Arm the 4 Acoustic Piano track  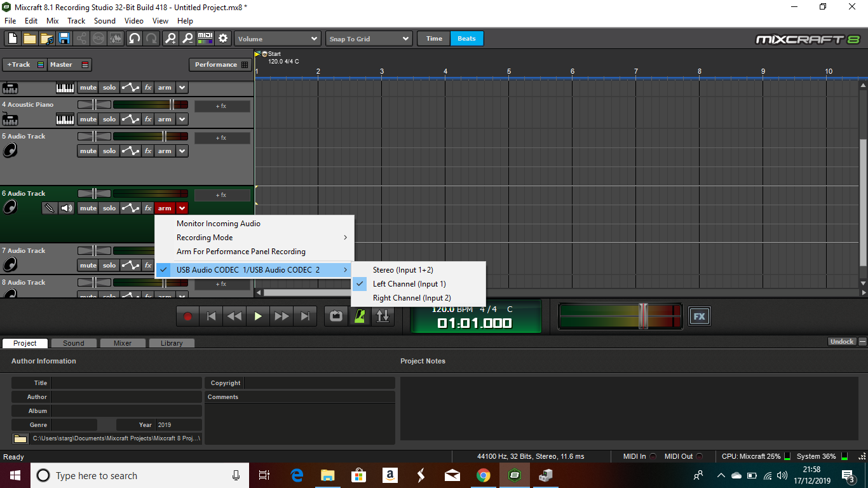tap(165, 119)
